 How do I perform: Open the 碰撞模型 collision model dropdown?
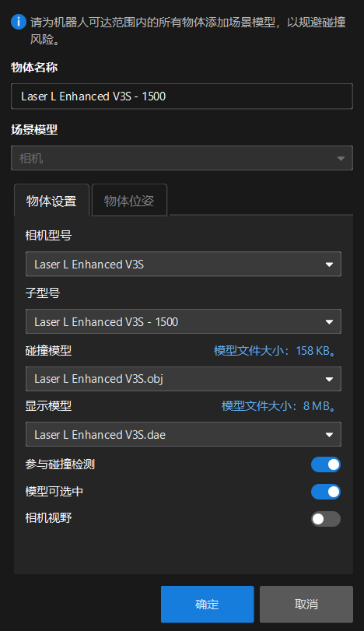[x=184, y=379]
